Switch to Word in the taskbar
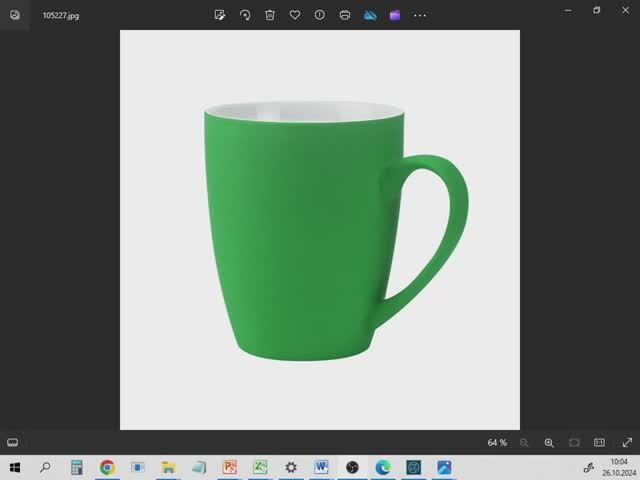640x480 pixels. click(x=321, y=467)
